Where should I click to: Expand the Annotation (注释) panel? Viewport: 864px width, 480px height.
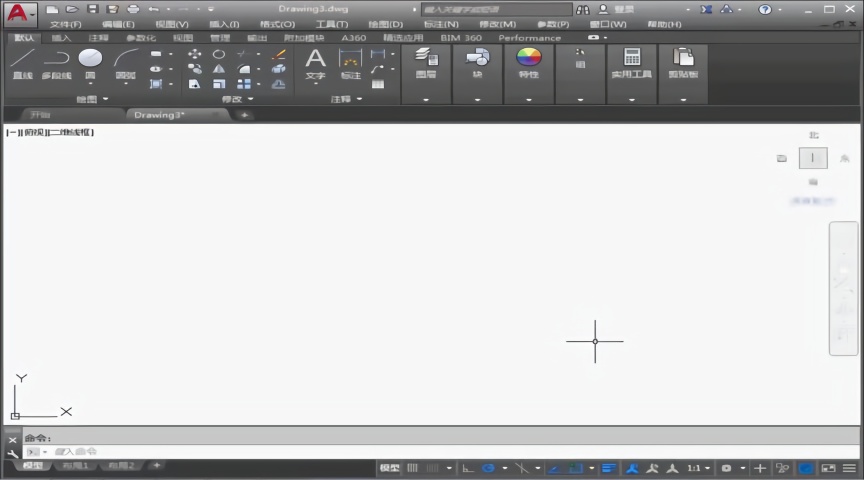(346, 99)
